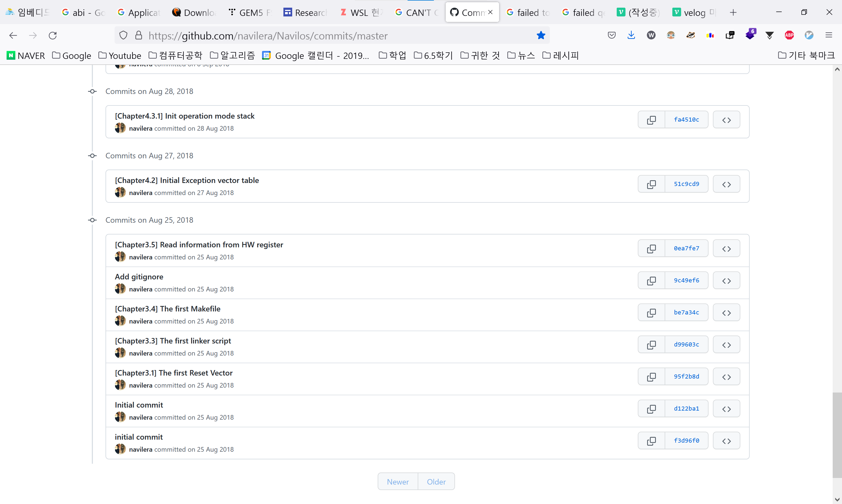Save page to Pocket
Viewport: 842px width, 504px height.
[x=611, y=35]
